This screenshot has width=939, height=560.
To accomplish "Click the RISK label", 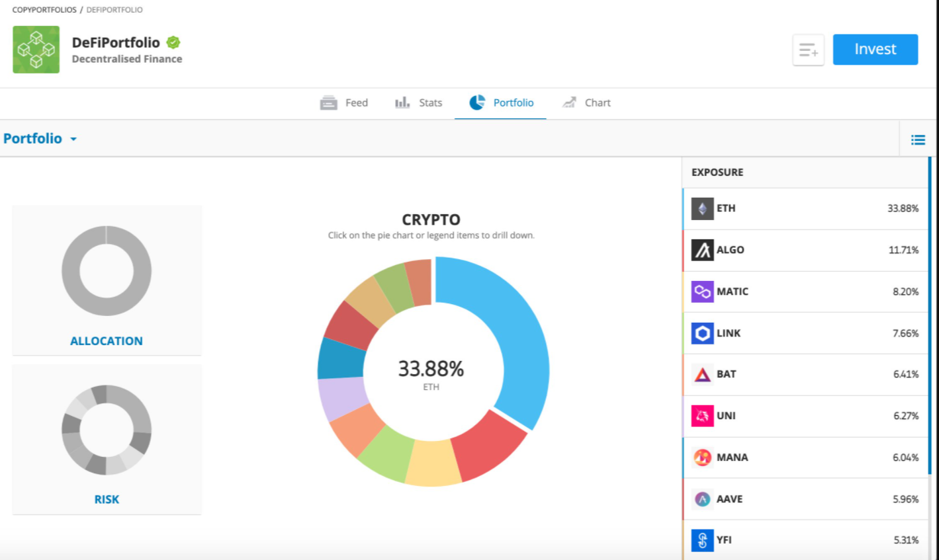I will (107, 499).
